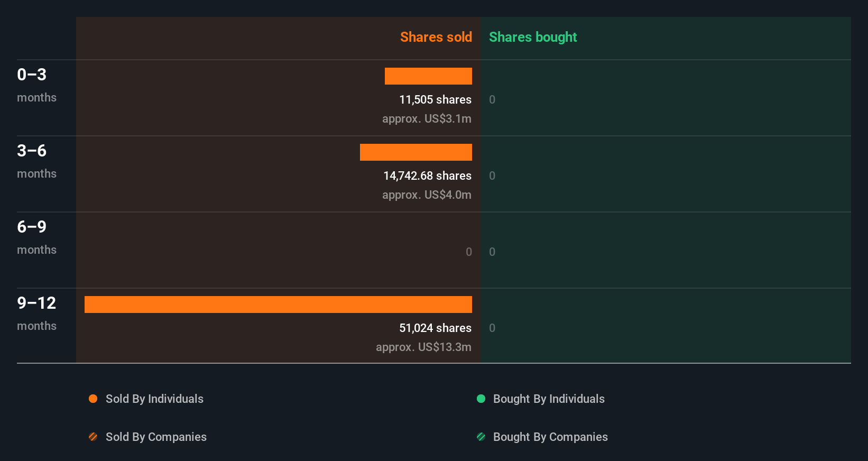
Task: Click the 11,505 shares label
Action: 435,99
